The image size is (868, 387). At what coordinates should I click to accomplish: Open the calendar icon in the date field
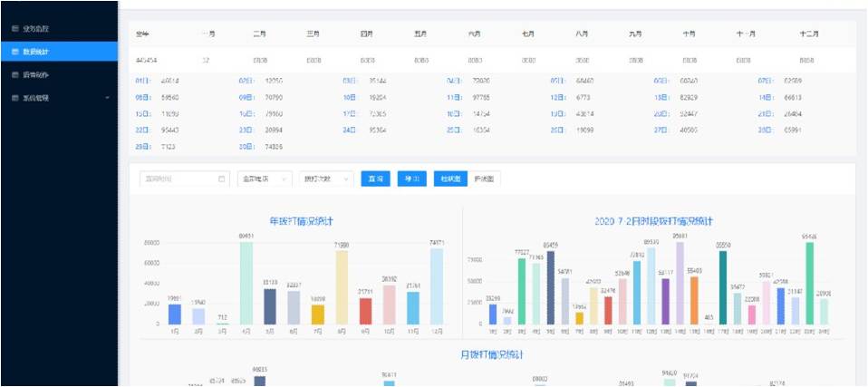coord(222,179)
